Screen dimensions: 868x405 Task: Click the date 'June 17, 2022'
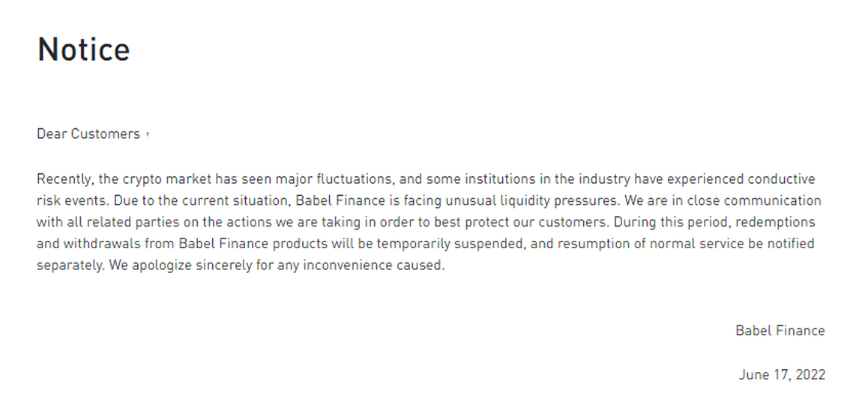782,375
